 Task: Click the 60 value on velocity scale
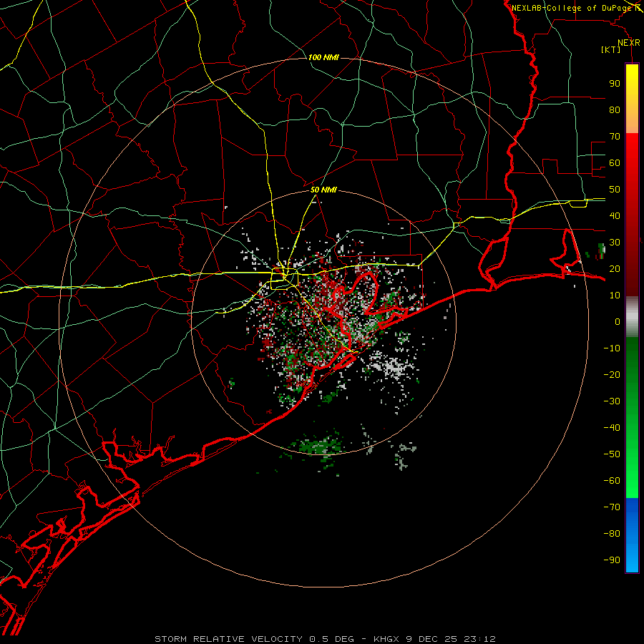tap(615, 162)
